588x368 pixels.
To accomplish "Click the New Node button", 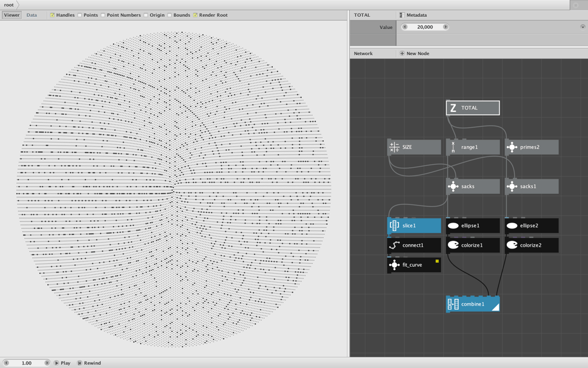I will point(415,54).
